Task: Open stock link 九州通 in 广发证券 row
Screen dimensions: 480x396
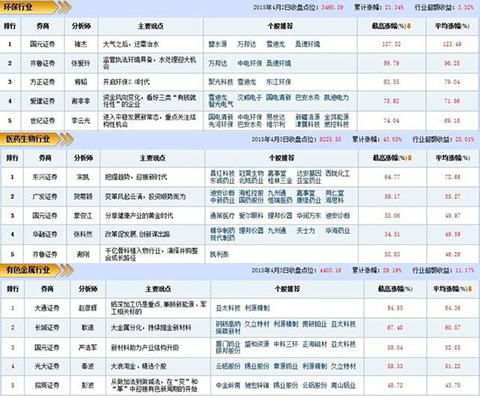Action: [x=277, y=193]
